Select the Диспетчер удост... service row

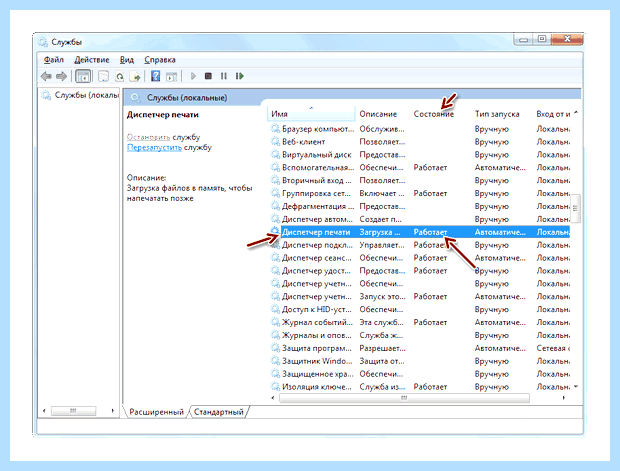pyautogui.click(x=420, y=270)
